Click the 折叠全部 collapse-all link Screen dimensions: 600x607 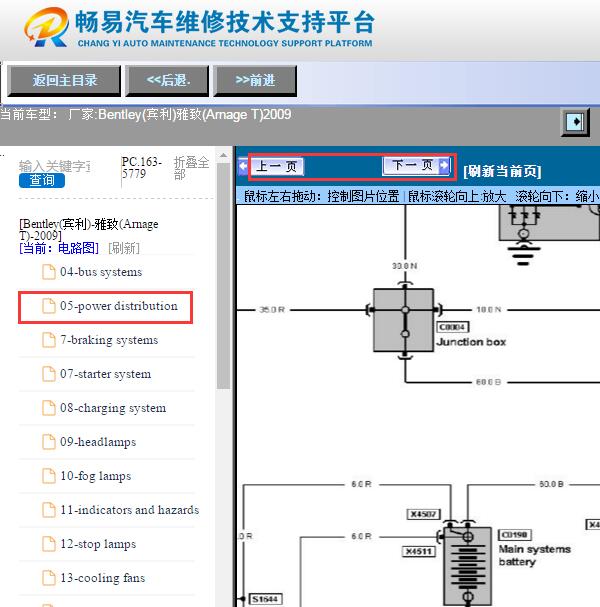(191, 168)
